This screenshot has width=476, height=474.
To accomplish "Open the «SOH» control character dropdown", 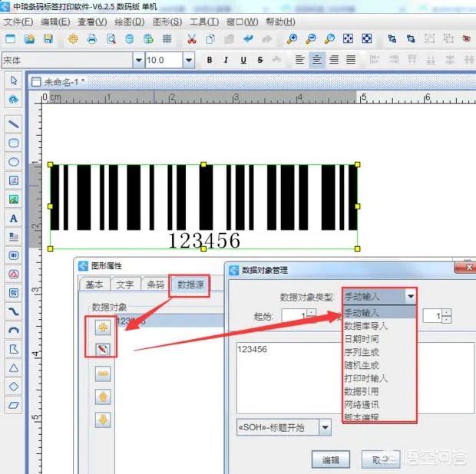I will [325, 427].
